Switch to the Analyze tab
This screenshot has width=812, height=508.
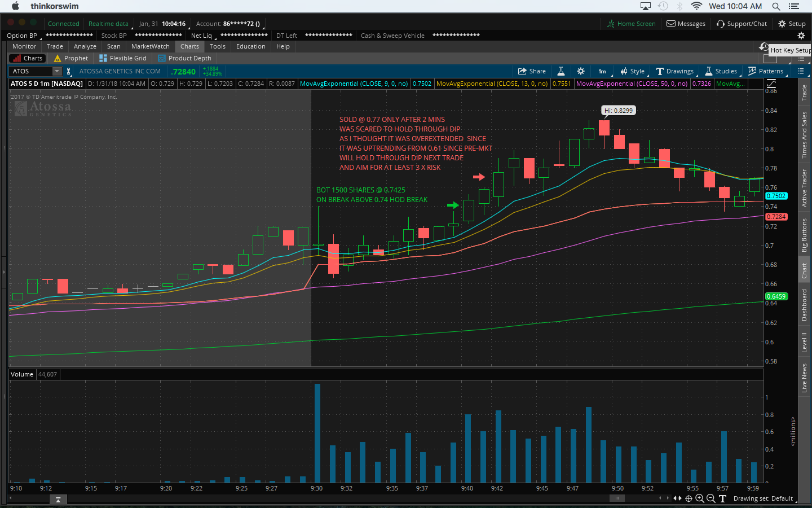tap(85, 46)
